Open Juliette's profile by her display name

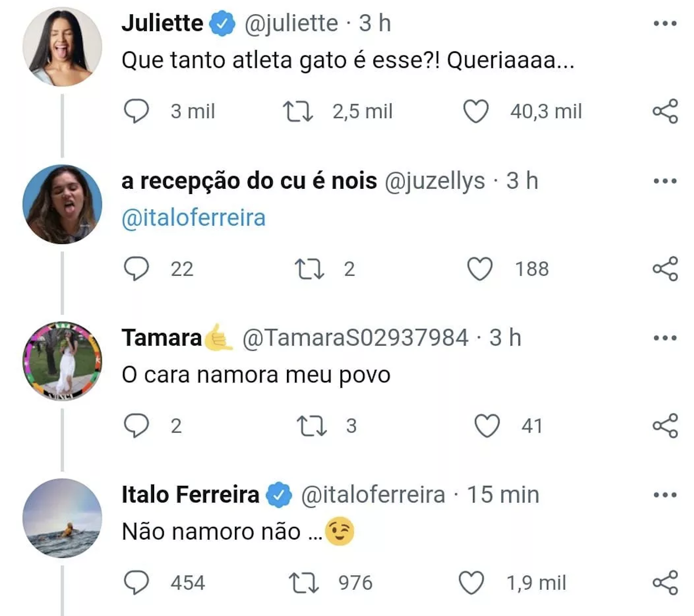point(162,23)
